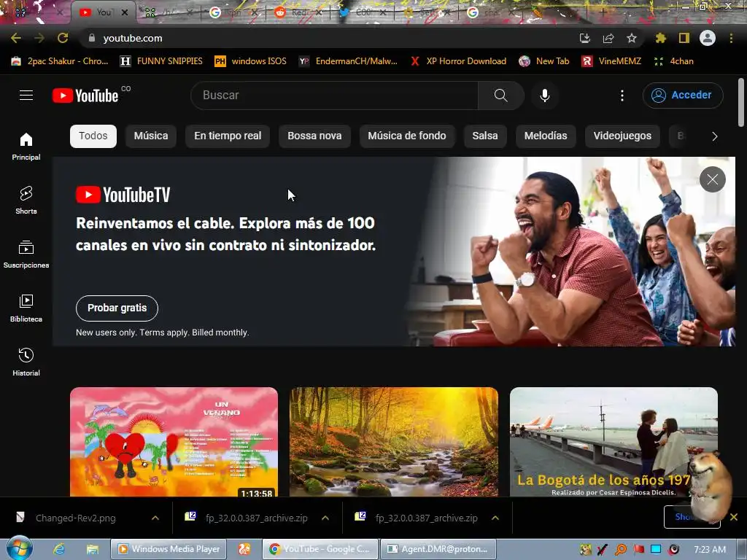Click the Acceder sign-in button
The width and height of the screenshot is (747, 560).
pos(683,96)
